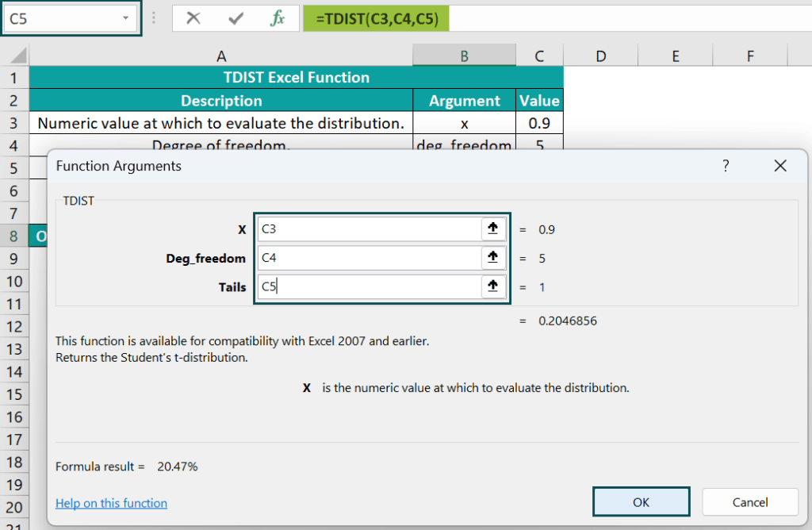
Task: Collapse the dialog using Deg_freedom's arrow icon
Action: point(492,257)
